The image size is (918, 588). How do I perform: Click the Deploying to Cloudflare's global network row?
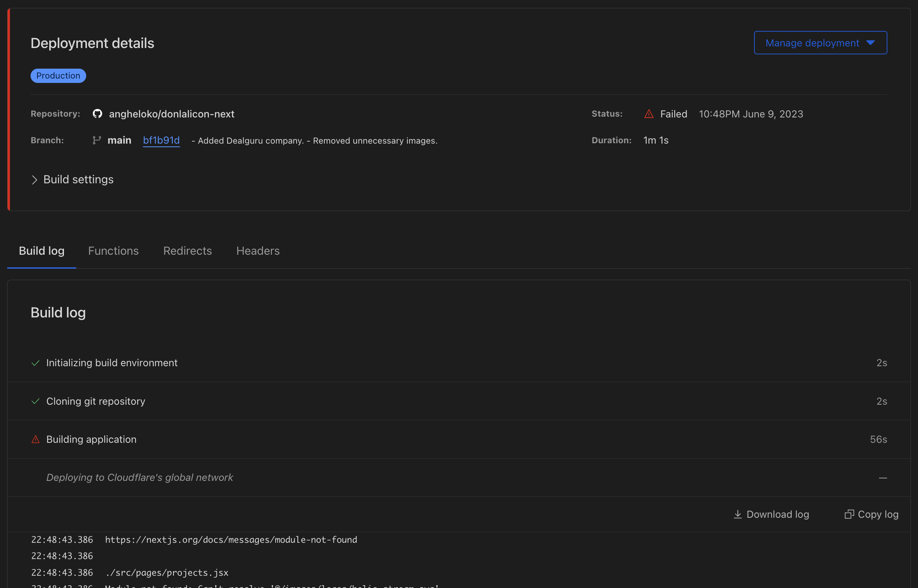point(140,478)
